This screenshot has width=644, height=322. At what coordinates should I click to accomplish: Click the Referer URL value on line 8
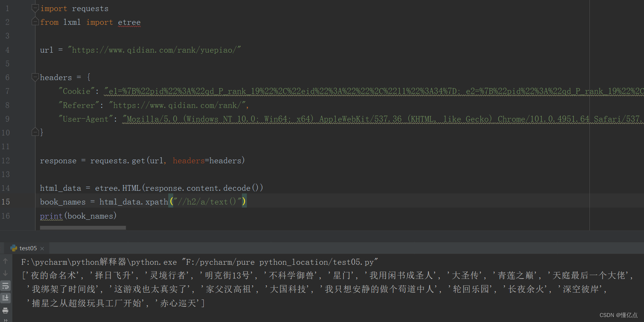point(177,105)
